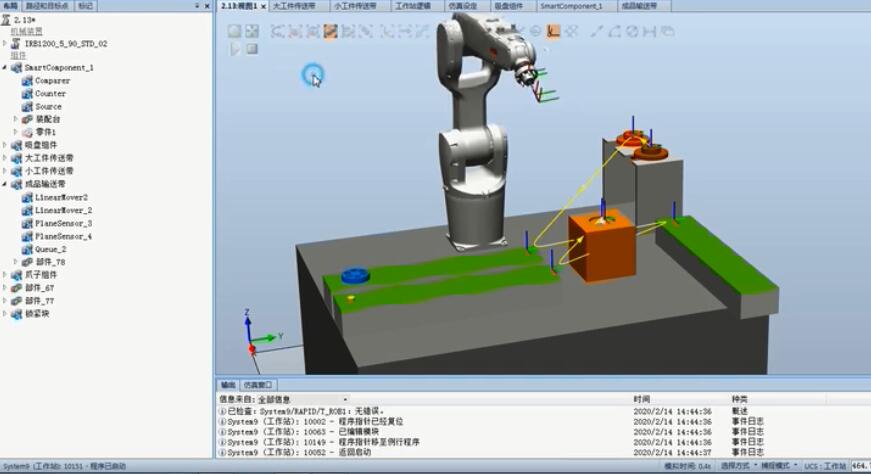Switch to the 仿真窗口 output tab
This screenshot has width=871, height=474.
pos(259,385)
